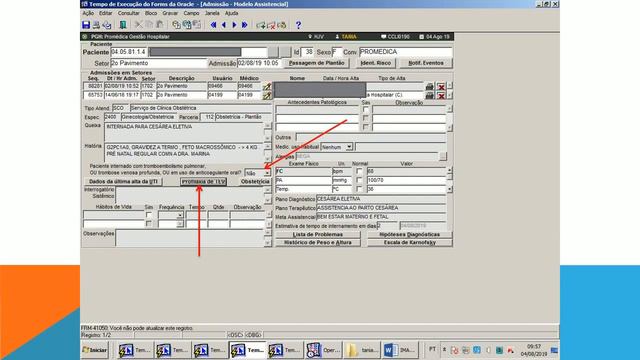Open Escala de Karnofsky
The image size is (640, 360).
click(409, 242)
